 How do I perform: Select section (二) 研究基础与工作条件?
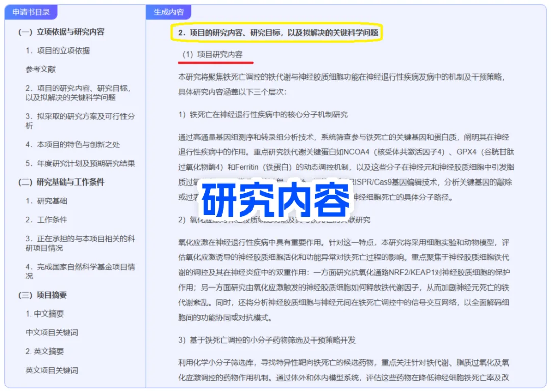pyautogui.click(x=62, y=182)
